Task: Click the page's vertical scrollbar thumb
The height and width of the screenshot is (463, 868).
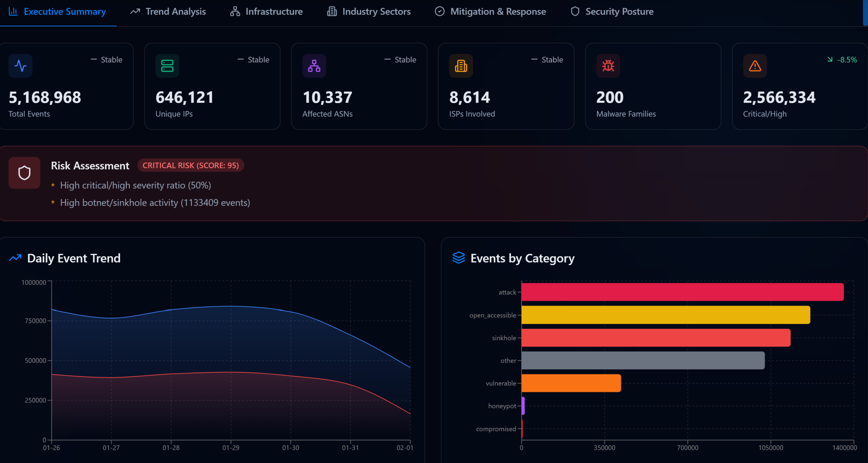Action: tap(865, 12)
